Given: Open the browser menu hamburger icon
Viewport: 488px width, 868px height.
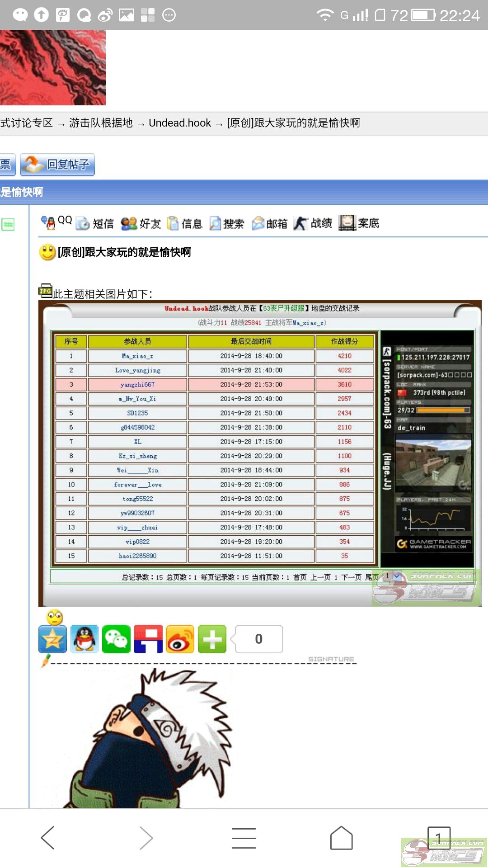Looking at the screenshot, I should pos(244,838).
